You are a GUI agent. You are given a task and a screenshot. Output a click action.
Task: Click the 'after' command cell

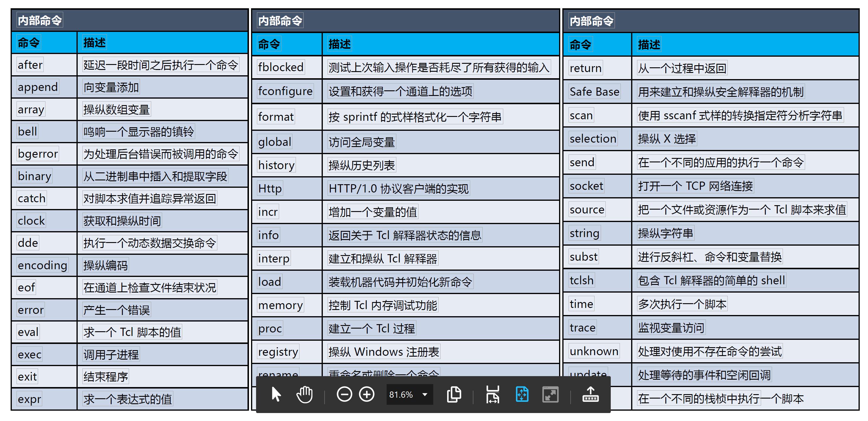44,65
